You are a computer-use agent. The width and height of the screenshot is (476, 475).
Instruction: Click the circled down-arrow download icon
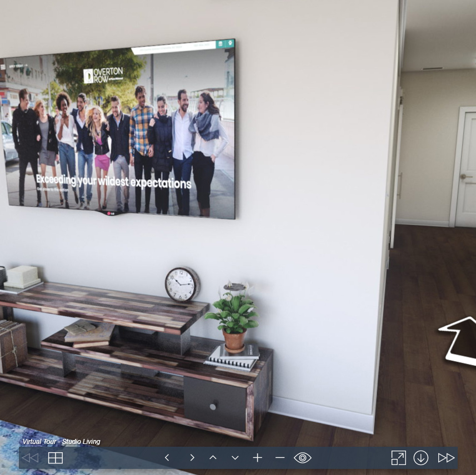[x=421, y=458]
